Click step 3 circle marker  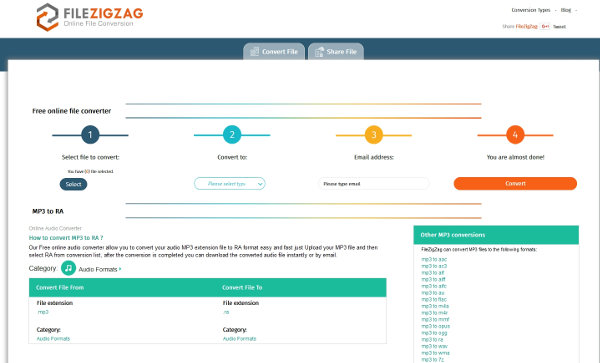[374, 135]
